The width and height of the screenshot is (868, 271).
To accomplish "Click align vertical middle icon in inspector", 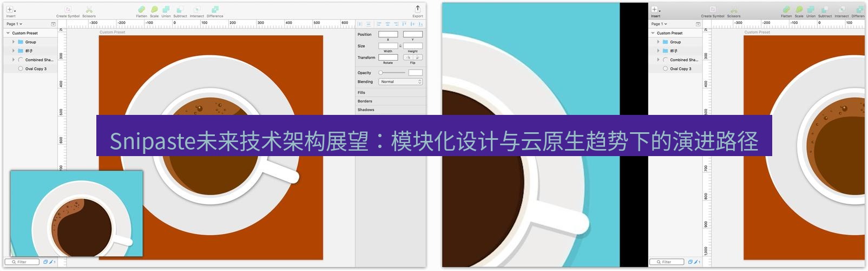I will tap(412, 24).
